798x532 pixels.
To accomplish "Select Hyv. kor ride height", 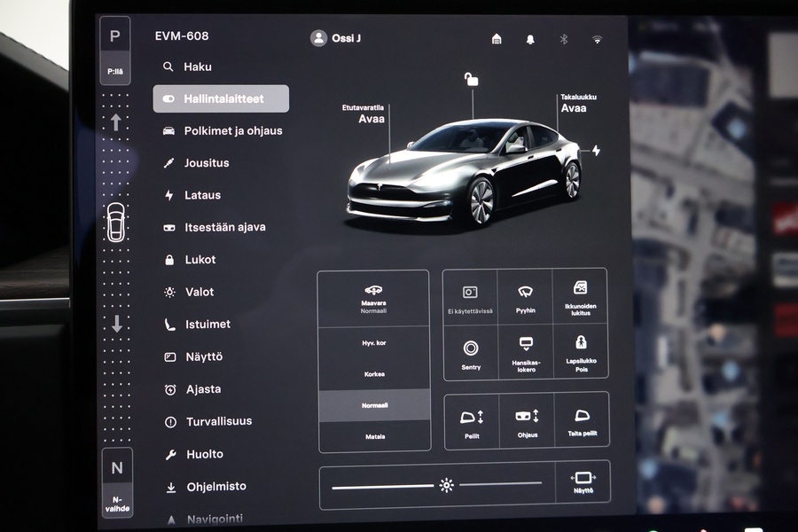I will tap(374, 343).
